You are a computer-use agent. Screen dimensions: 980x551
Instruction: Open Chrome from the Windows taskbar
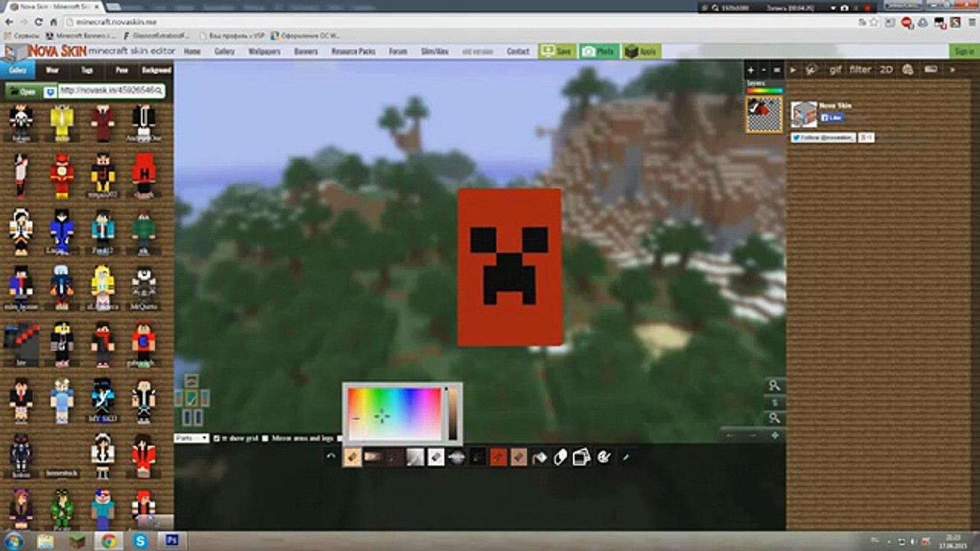click(108, 541)
